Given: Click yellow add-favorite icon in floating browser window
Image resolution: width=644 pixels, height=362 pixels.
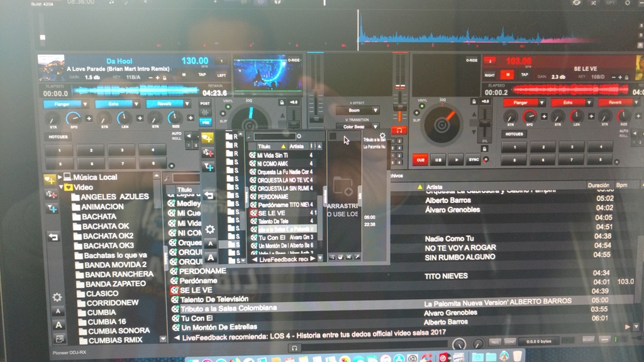Looking at the screenshot, I should [x=208, y=139].
